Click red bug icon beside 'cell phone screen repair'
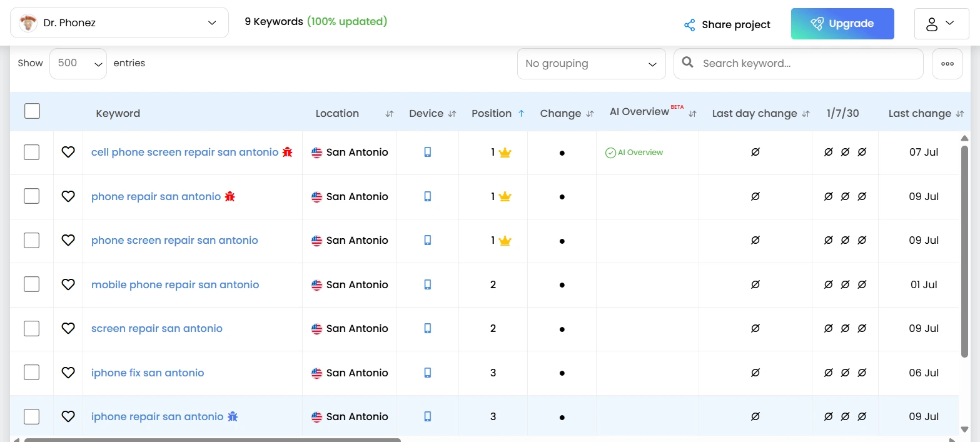The image size is (980, 442). (287, 152)
